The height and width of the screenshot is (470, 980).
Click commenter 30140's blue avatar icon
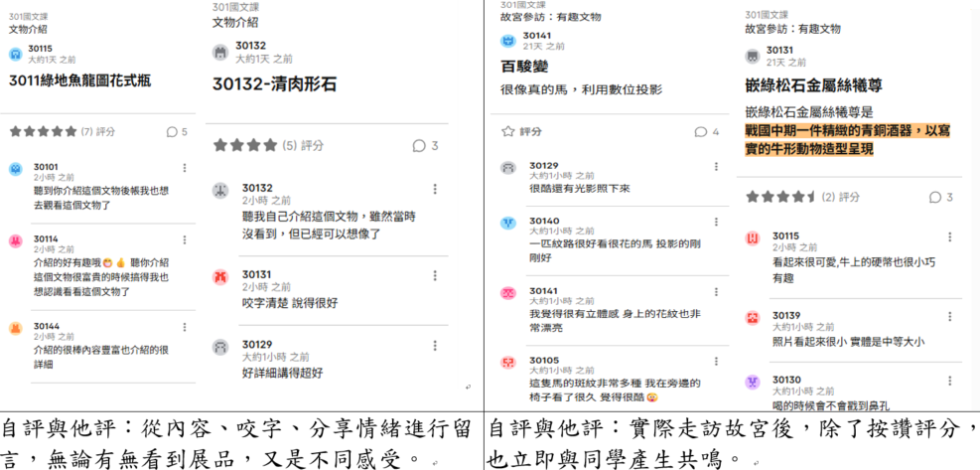pos(508,224)
